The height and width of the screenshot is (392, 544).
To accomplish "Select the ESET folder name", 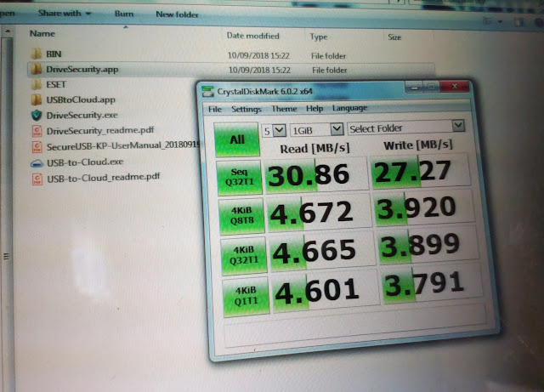I will click(56, 84).
